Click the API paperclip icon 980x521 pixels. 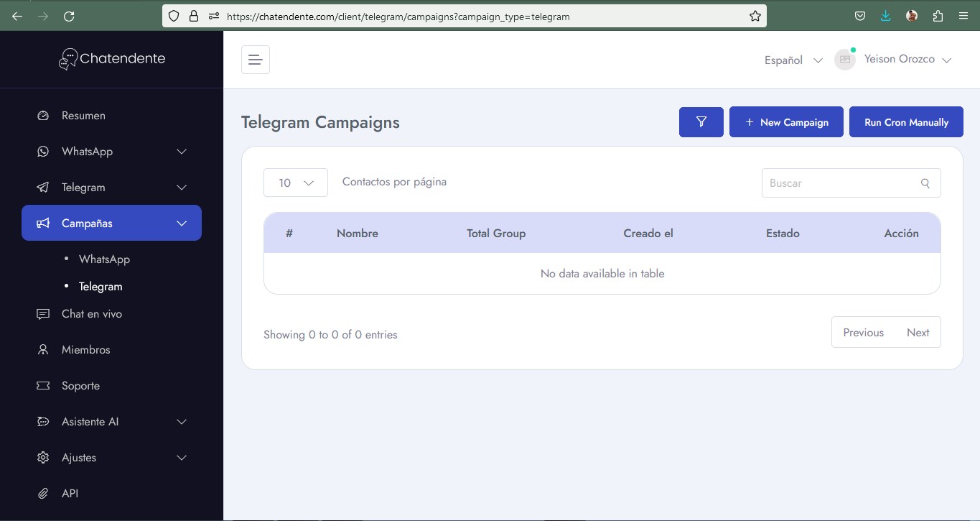pos(43,494)
